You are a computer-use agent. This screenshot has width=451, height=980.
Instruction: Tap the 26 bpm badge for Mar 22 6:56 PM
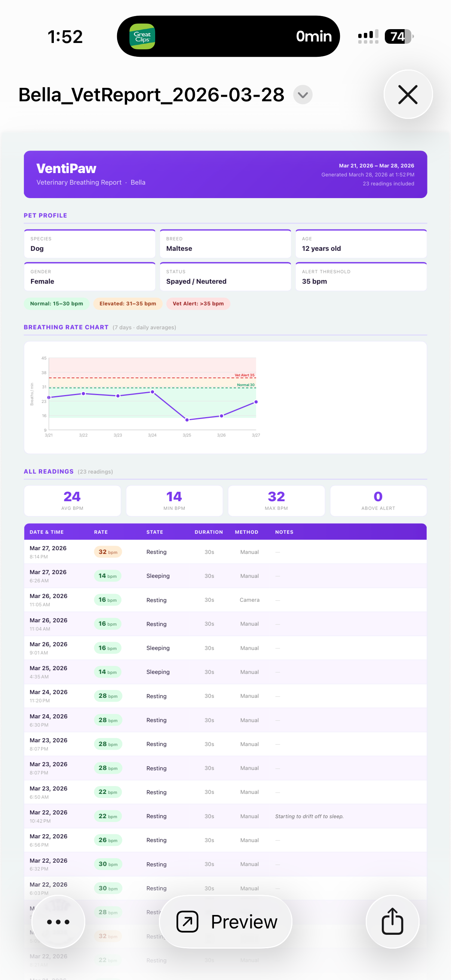[x=108, y=840]
